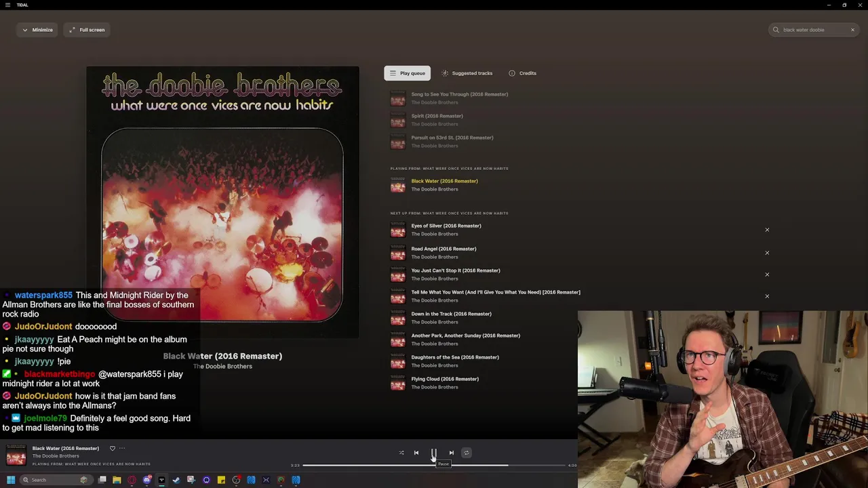Like Black Water with heart icon
The width and height of the screenshot is (868, 488).
(x=113, y=448)
